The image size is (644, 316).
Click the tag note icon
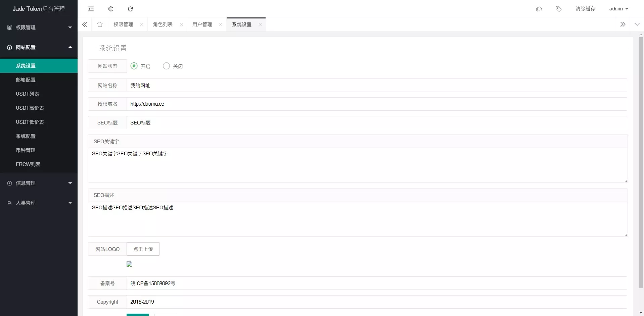(559, 9)
